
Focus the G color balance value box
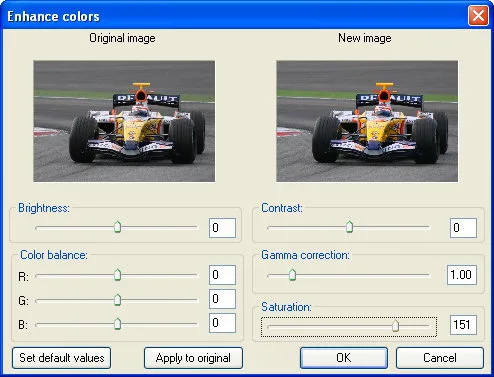pyautogui.click(x=222, y=299)
